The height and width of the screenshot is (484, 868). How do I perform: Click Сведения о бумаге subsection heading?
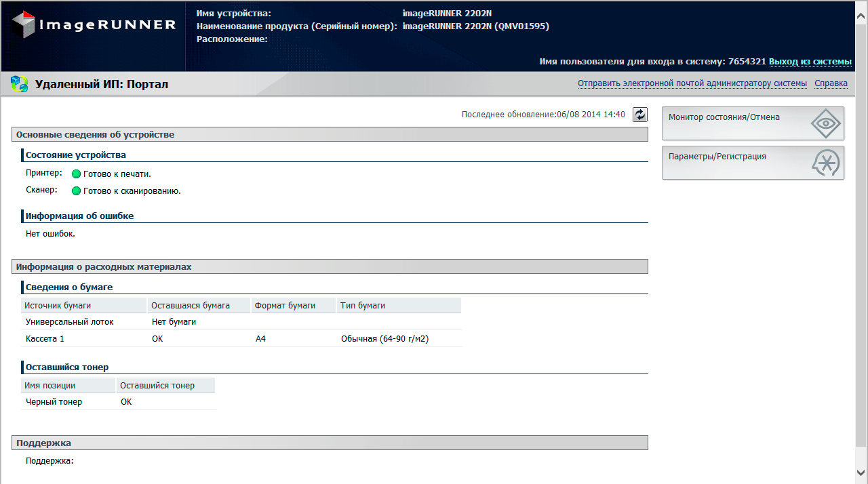coord(69,287)
